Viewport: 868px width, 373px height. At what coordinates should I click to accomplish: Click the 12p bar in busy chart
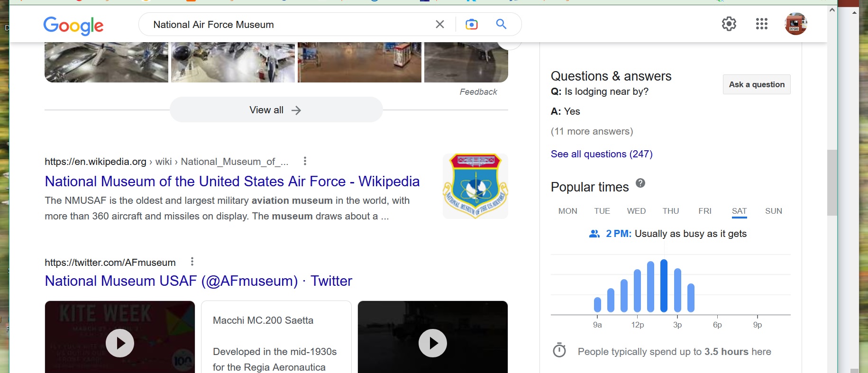click(638, 291)
